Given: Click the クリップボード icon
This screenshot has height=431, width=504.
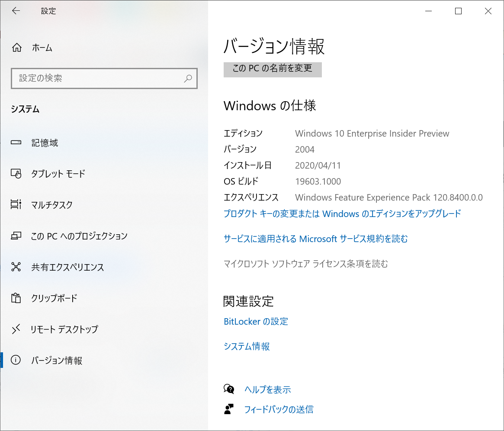Looking at the screenshot, I should click(16, 298).
